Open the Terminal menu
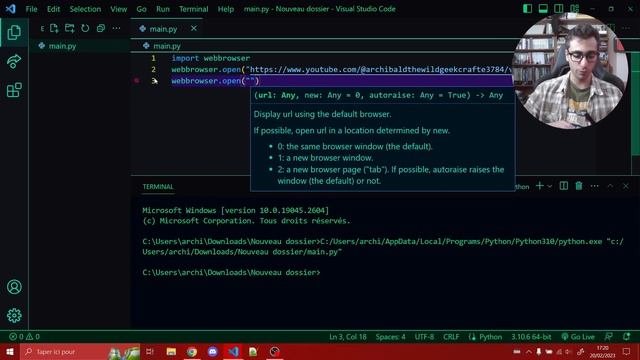The height and width of the screenshot is (360, 640). 193,9
